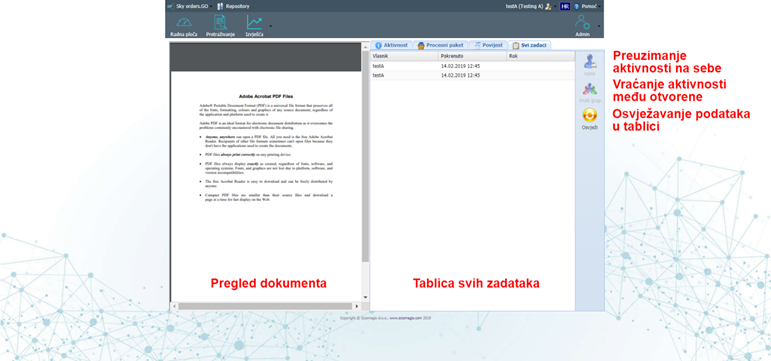Click the vertical scrollbar thumb of document viewer
771x361 pixels.
click(x=365, y=156)
